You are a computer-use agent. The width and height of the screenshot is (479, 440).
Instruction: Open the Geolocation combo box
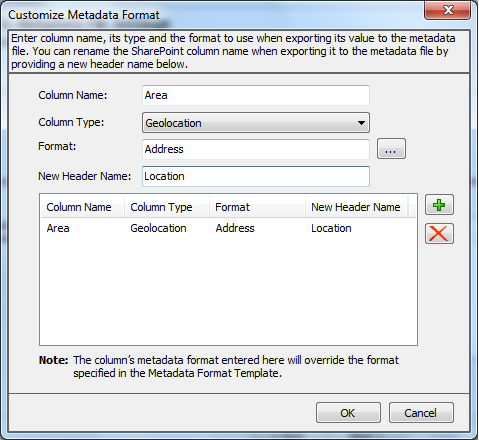click(256, 123)
